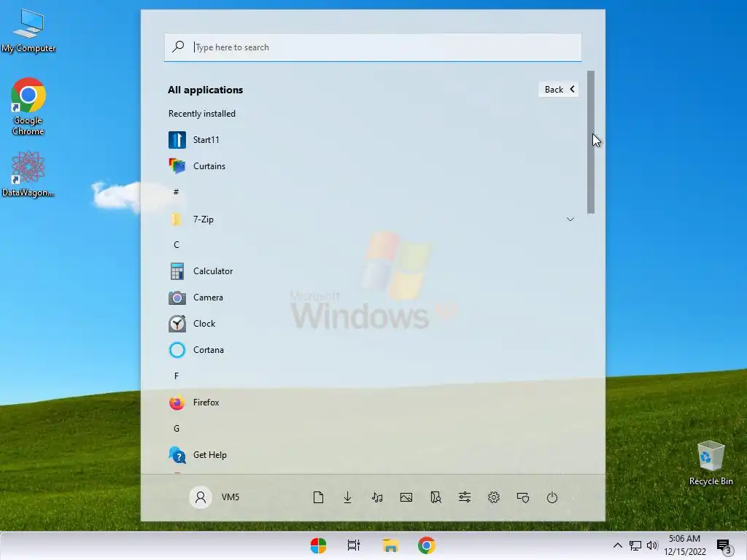
Task: Open Pictures shortcut in Start menu footer
Action: [406, 497]
